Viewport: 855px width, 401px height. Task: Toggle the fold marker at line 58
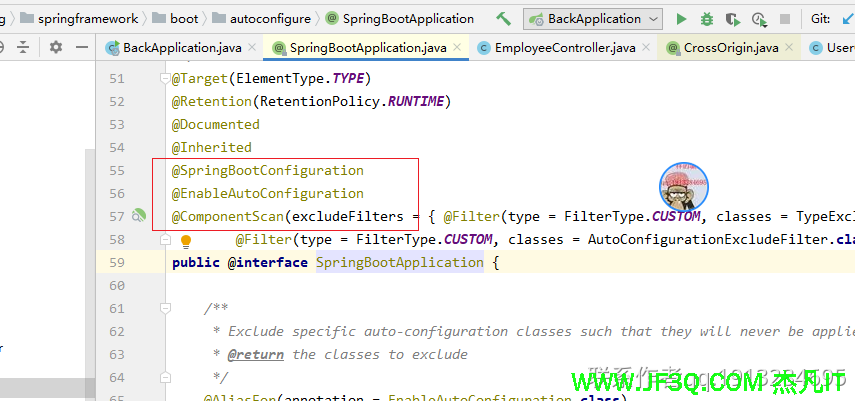click(163, 240)
